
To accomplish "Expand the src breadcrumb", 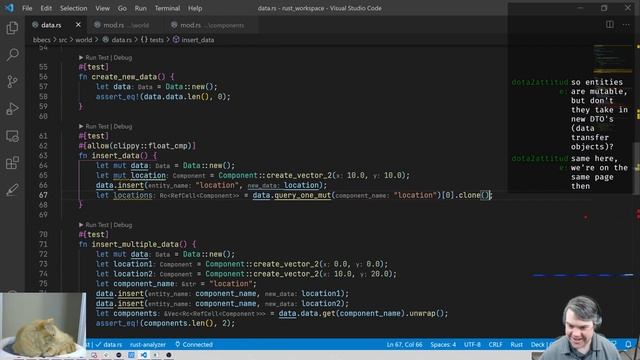I will [63, 40].
